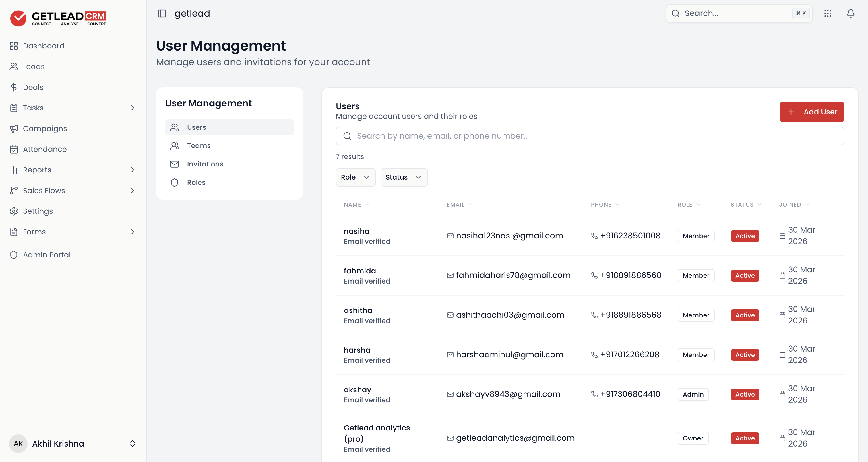Click the Teams icon in User Management panel
This screenshot has width=868, height=462.
175,145
